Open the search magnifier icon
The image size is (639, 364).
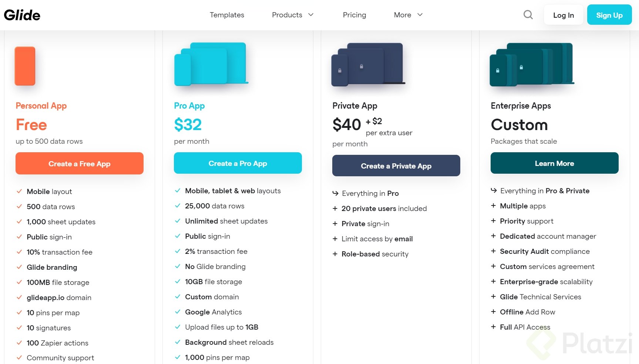528,15
